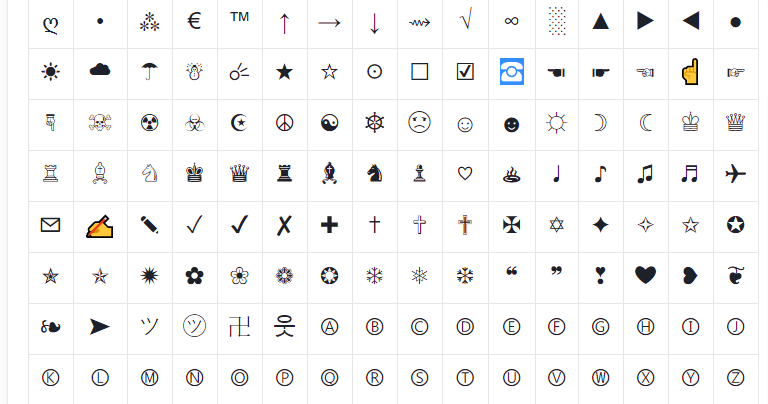The width and height of the screenshot is (768, 404).
Task: Pick the yin yang symbol
Action: point(329,123)
